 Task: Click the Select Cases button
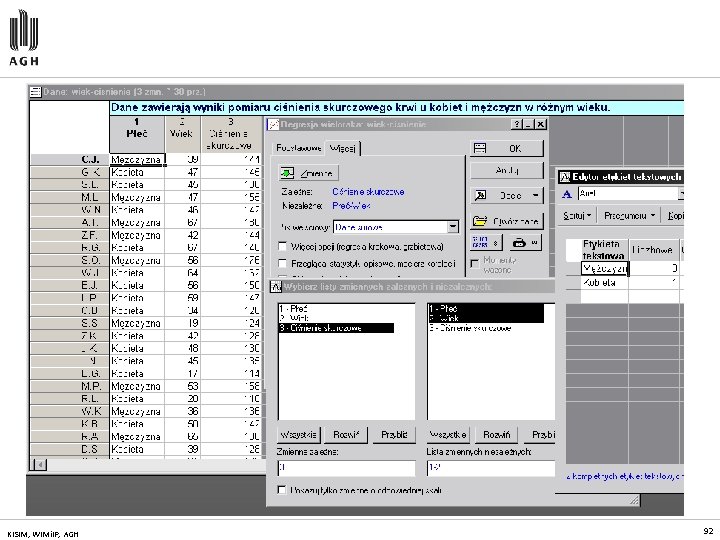tap(487, 242)
